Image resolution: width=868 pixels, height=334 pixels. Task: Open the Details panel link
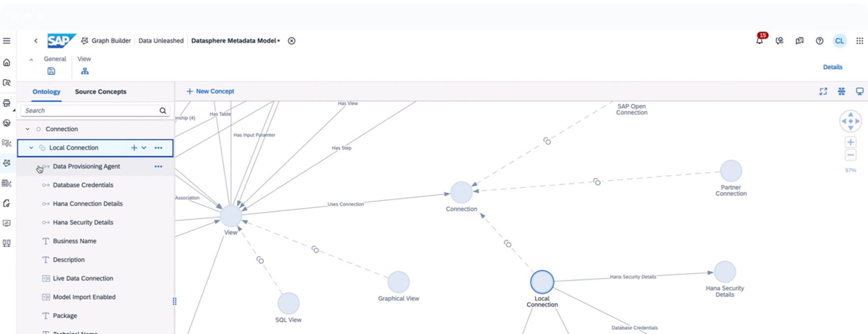[832, 67]
